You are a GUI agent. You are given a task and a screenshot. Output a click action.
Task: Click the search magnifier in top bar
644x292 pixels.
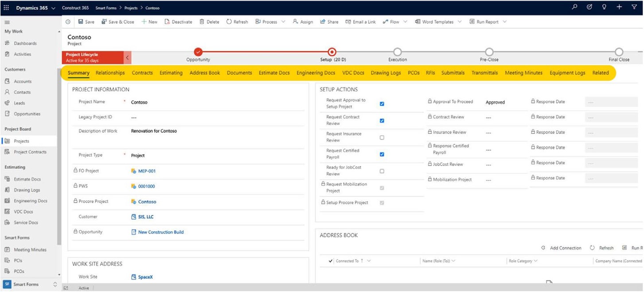click(575, 7)
